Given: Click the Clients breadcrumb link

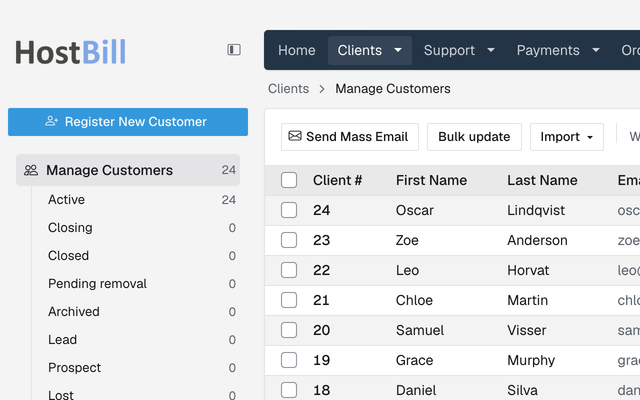Looking at the screenshot, I should tap(288, 89).
